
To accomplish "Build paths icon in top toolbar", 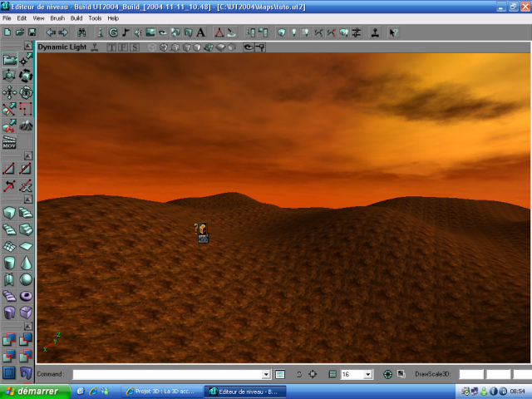I will tap(318, 32).
